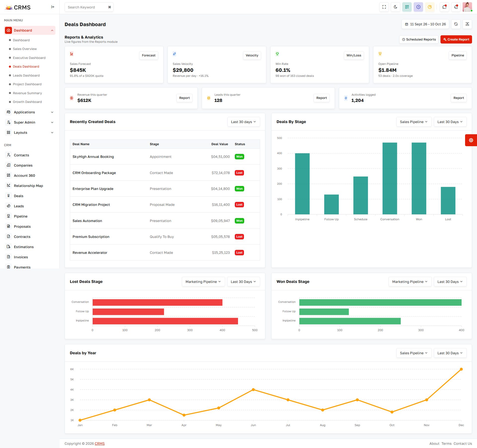Open the Terms footer link

pos(446,444)
